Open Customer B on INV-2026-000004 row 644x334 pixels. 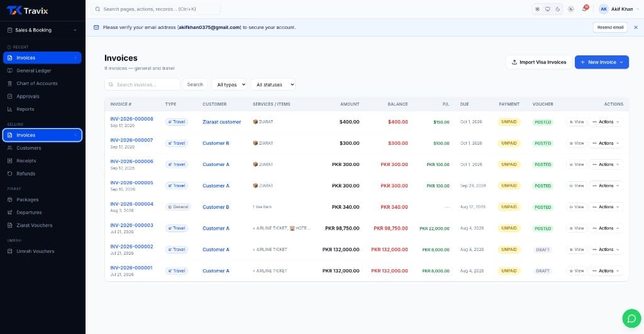pos(216,207)
